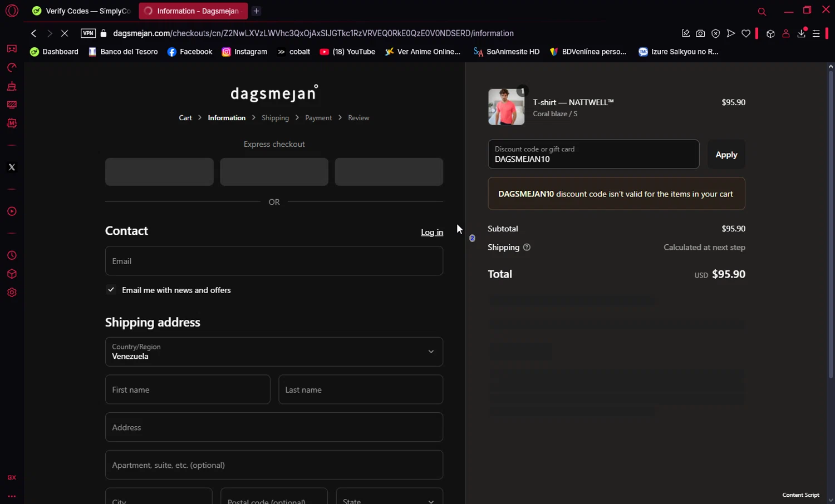The image size is (835, 504).
Task: Open SoAnimesite HD bookmark
Action: (x=506, y=52)
